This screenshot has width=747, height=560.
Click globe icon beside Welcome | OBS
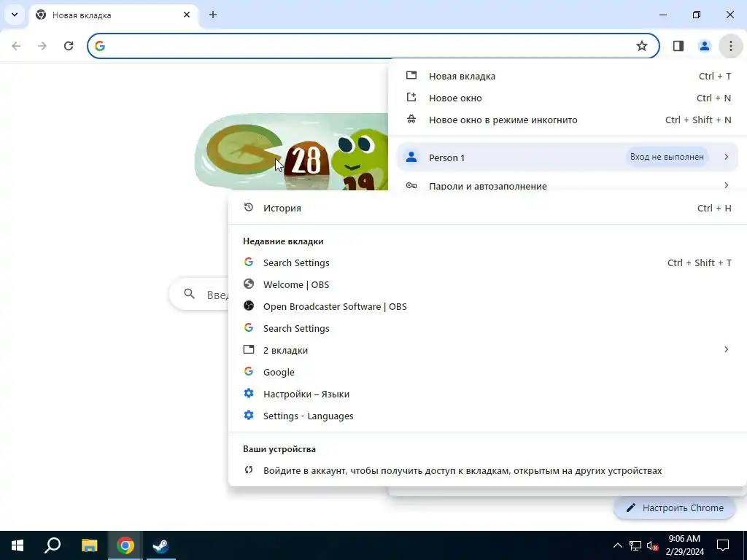(249, 284)
